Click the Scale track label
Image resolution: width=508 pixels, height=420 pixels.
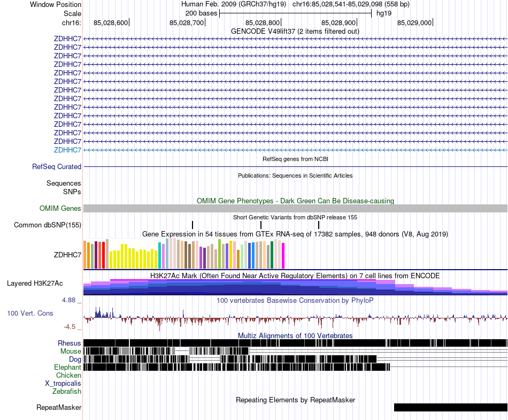point(72,13)
